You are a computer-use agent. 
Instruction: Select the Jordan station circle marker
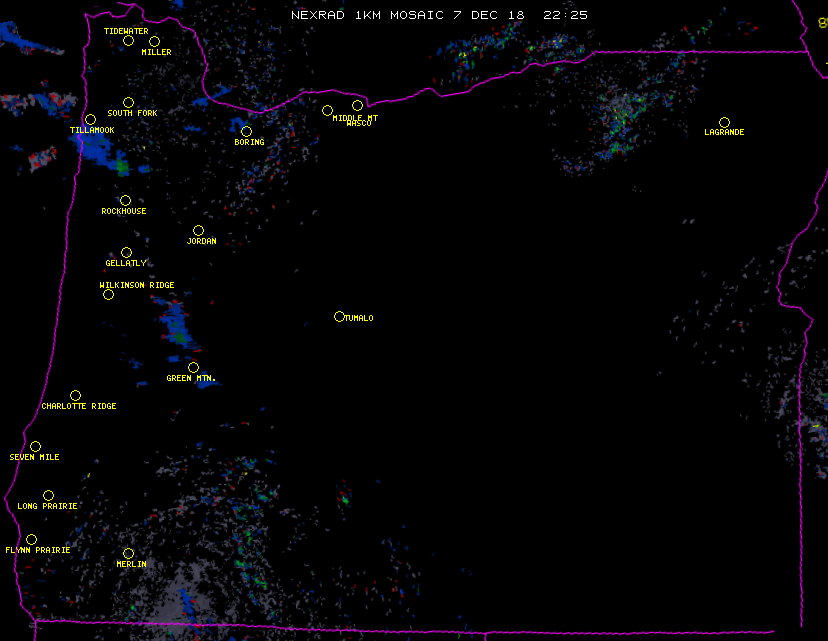[198, 230]
